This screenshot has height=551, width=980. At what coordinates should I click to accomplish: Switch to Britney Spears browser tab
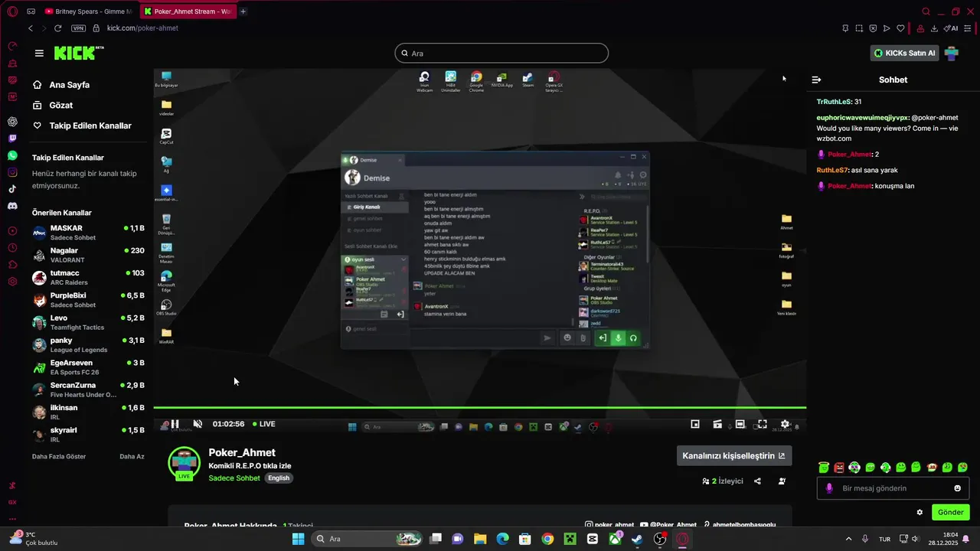coord(89,11)
